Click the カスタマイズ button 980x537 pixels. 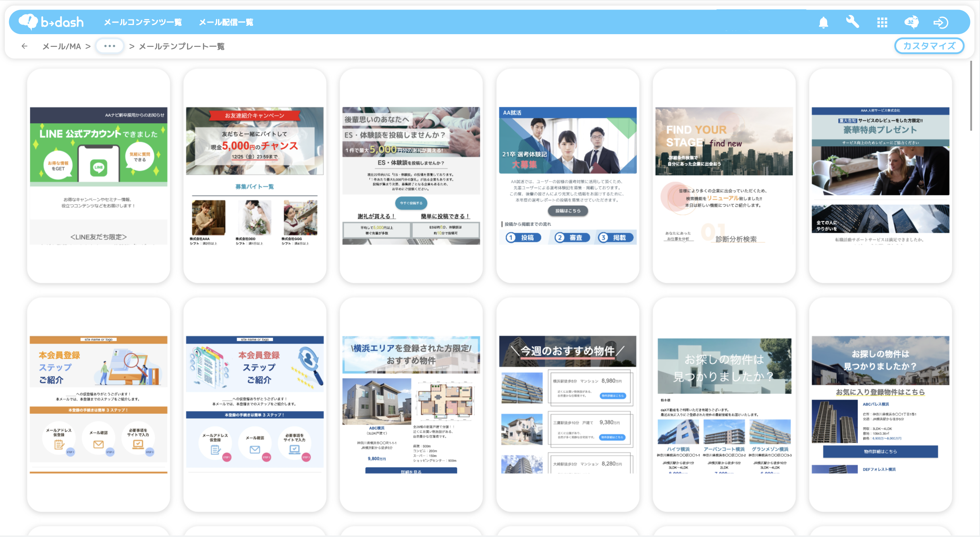[x=929, y=46]
